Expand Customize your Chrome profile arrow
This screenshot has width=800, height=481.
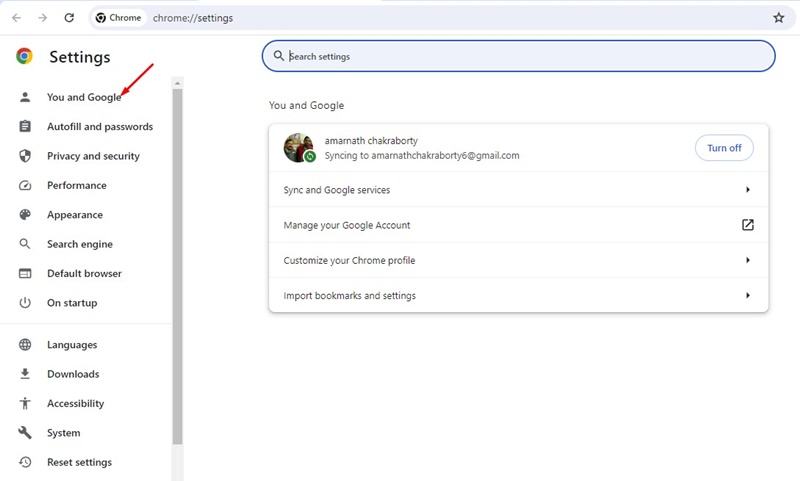747,261
